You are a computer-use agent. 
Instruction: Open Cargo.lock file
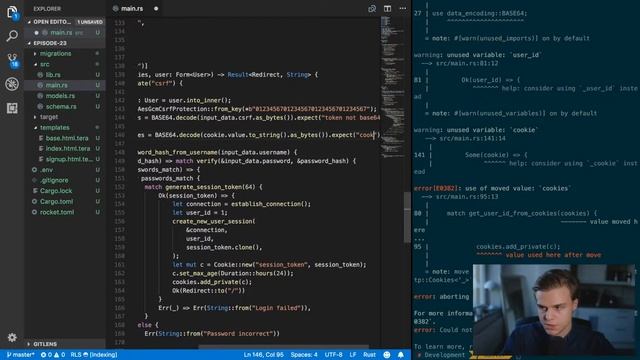coord(56,191)
